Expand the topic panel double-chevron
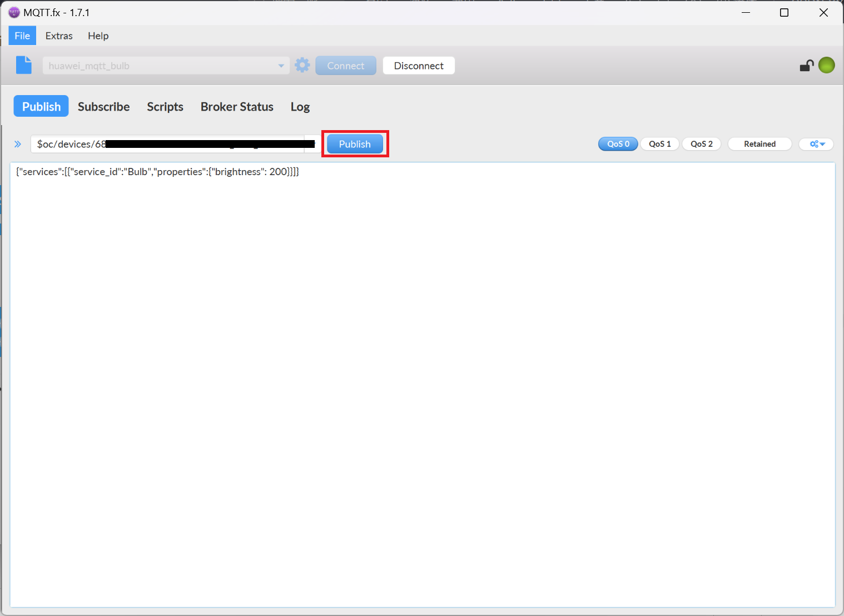This screenshot has width=844, height=616. tap(18, 144)
